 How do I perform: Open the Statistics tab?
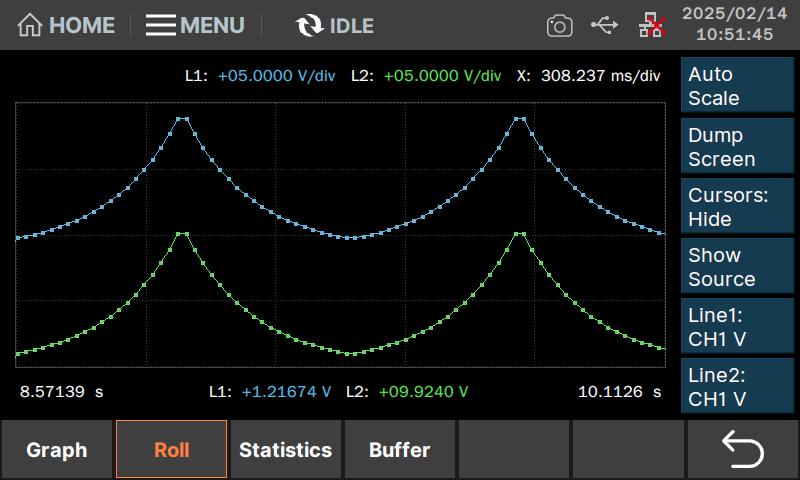(286, 450)
